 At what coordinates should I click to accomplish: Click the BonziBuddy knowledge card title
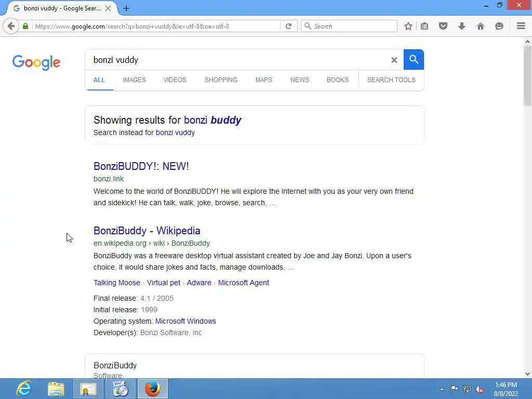(115, 365)
